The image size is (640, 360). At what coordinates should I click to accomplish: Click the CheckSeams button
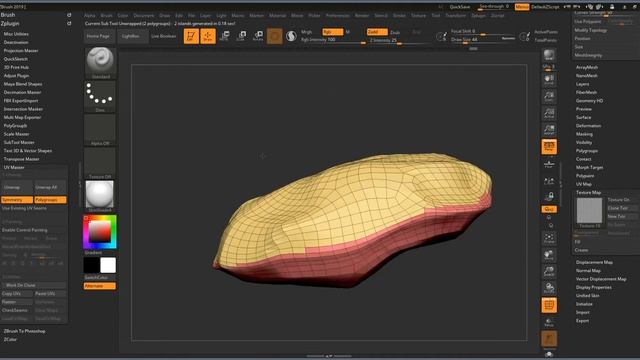click(17, 310)
